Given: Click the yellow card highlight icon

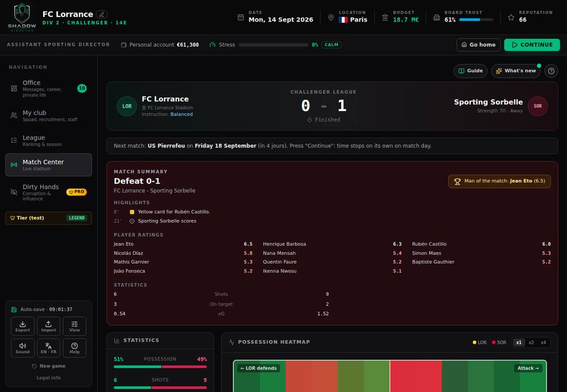Looking at the screenshot, I should (x=132, y=212).
